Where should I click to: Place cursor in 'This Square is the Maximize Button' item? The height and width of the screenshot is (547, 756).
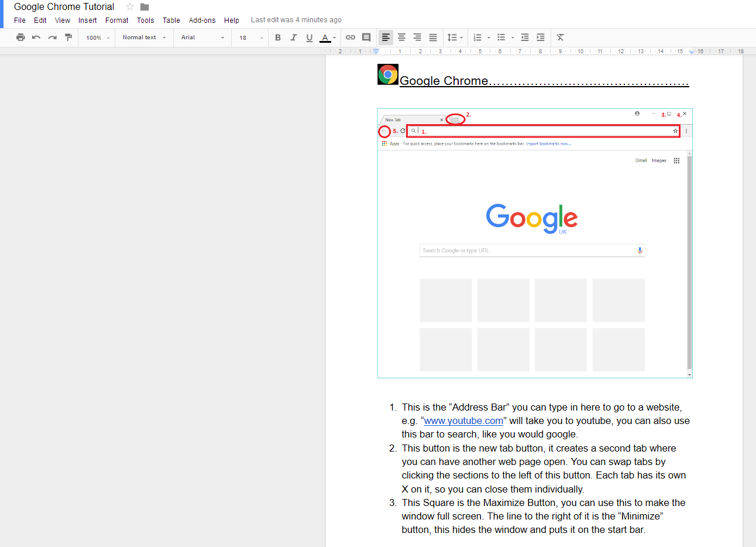pos(544,516)
